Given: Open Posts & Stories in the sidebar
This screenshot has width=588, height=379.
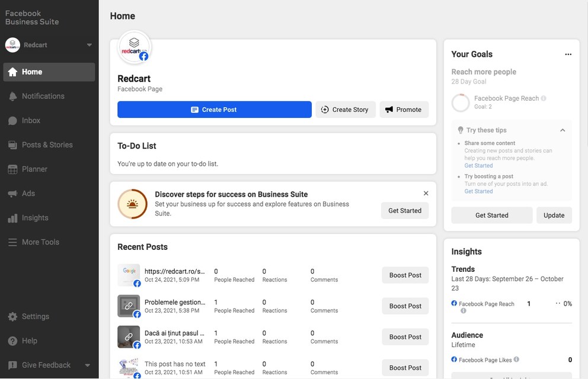Looking at the screenshot, I should tap(47, 145).
